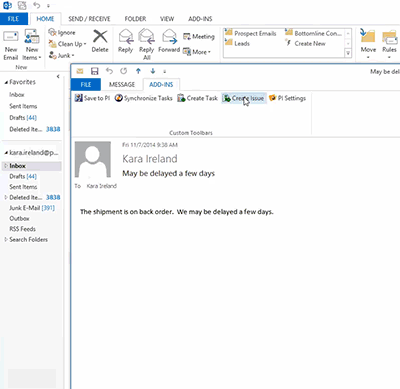The image size is (400, 389).
Task: Open the main window ADD-INS tab
Action: (x=200, y=19)
